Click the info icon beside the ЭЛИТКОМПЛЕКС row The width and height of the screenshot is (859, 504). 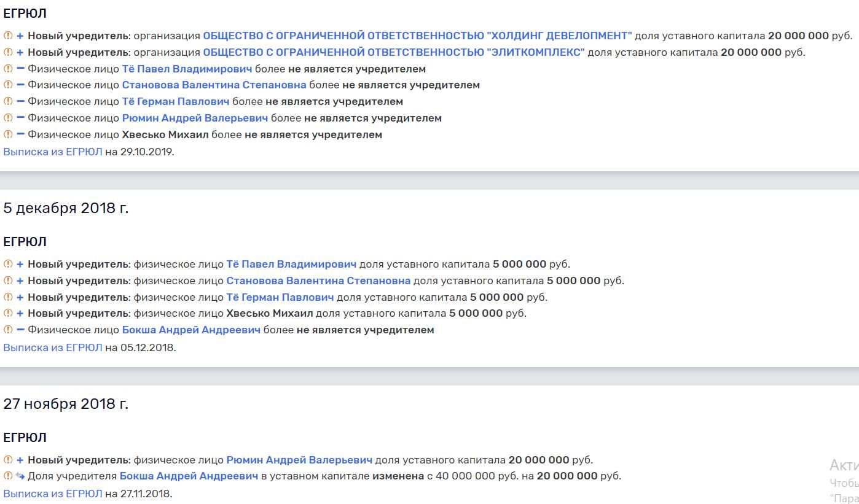pyautogui.click(x=8, y=53)
